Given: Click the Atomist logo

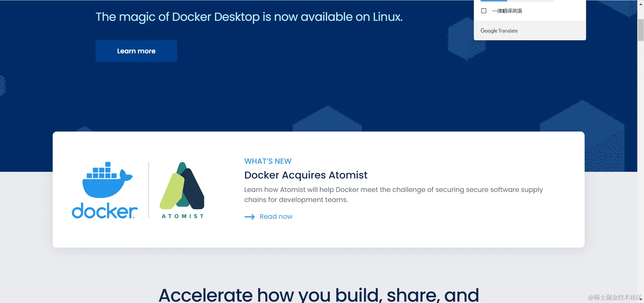Looking at the screenshot, I should point(182,190).
